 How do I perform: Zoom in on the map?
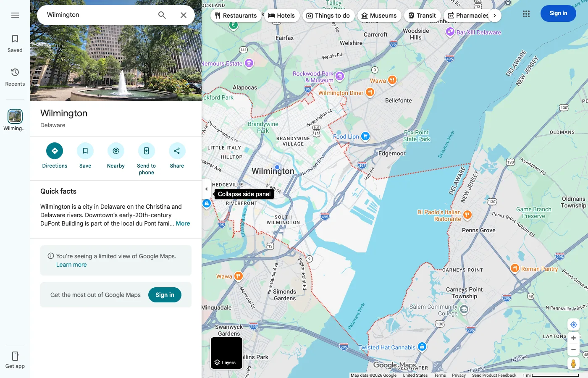573,338
